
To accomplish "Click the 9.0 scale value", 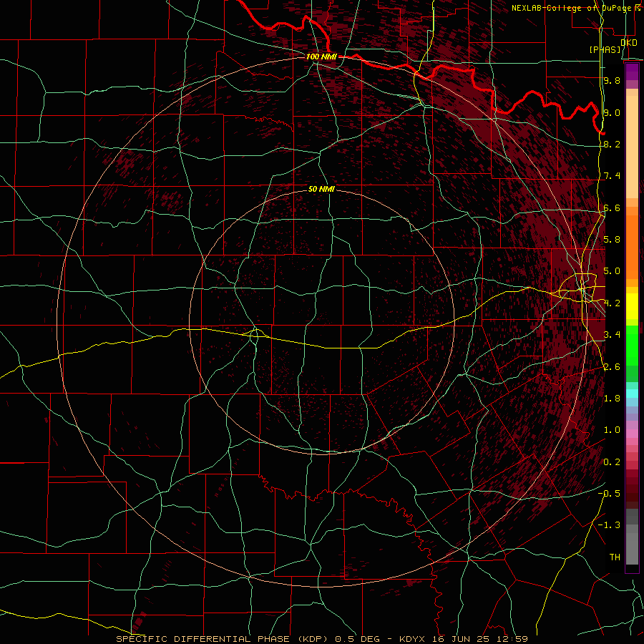I will tap(612, 112).
